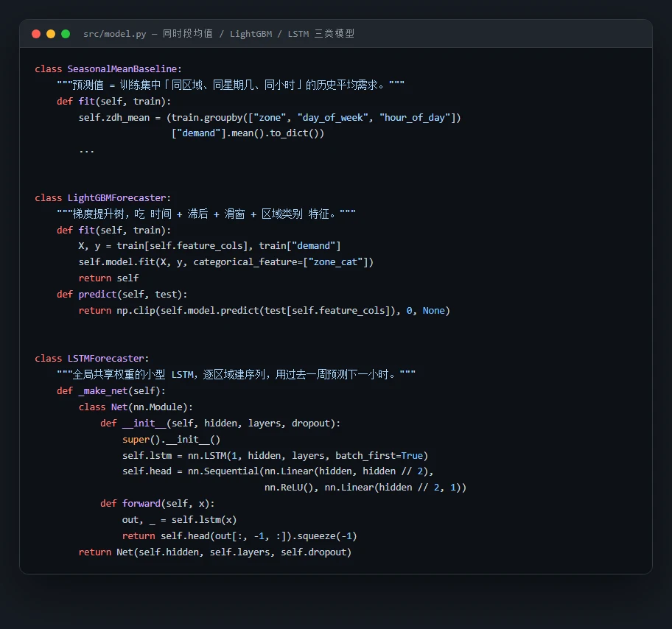Click the line ["demand"].mean().to_dict())
This screenshot has width=672, height=629.
coord(248,133)
